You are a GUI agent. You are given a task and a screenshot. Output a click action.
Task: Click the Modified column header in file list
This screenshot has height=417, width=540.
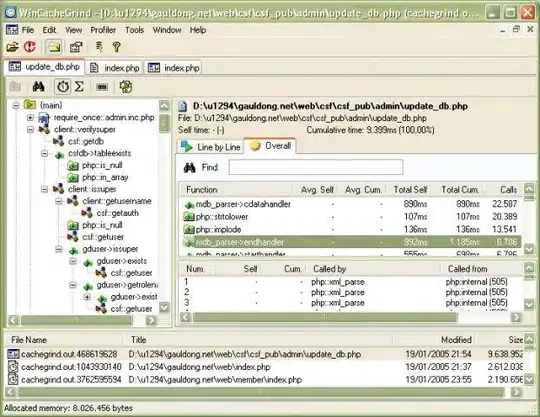(x=434, y=340)
